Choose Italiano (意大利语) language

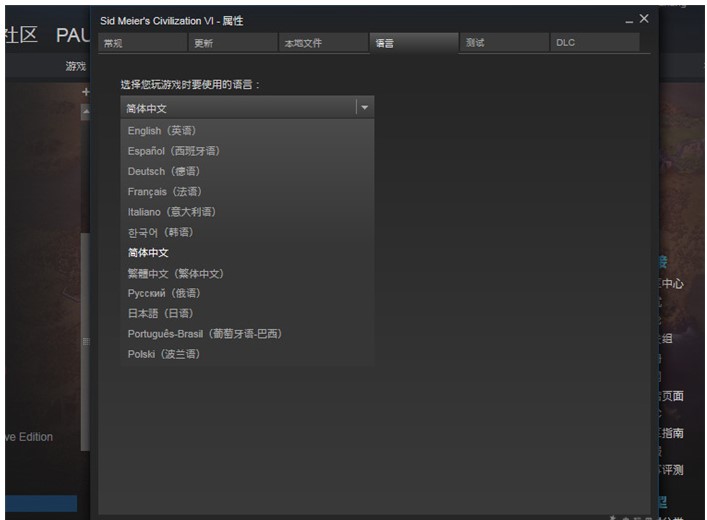pyautogui.click(x=171, y=212)
